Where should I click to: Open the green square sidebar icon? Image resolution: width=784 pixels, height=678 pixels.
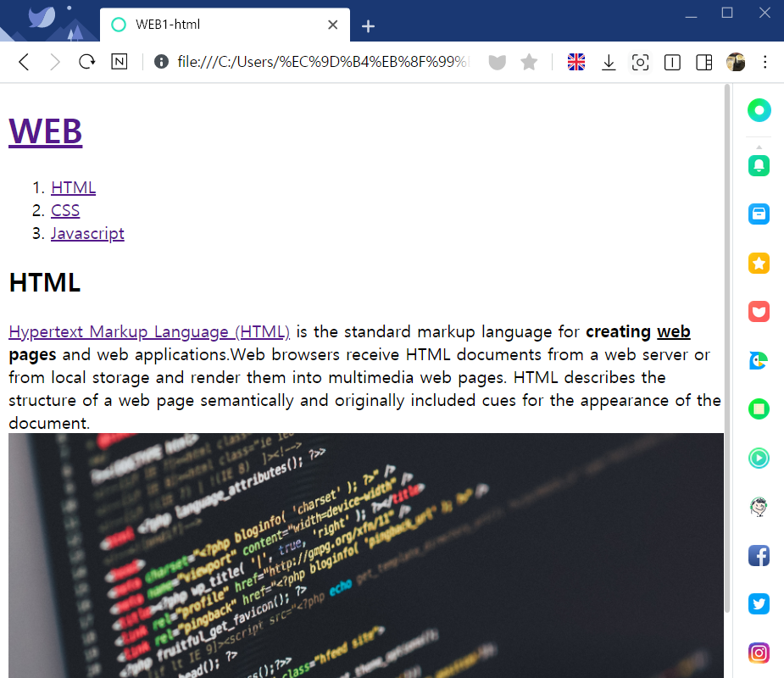pos(759,409)
